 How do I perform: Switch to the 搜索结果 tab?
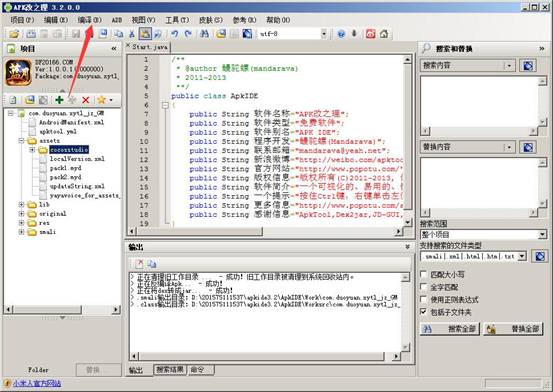click(170, 369)
